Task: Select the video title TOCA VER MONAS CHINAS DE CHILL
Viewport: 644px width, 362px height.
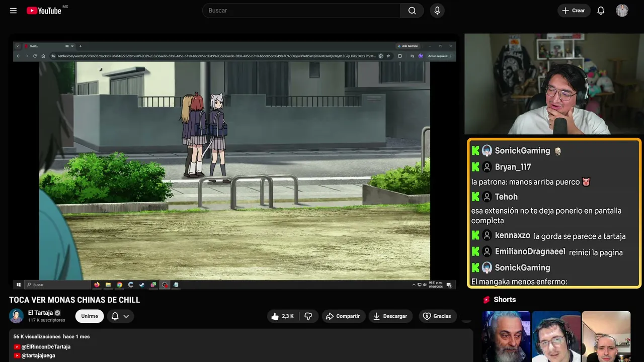Action: [x=74, y=300]
